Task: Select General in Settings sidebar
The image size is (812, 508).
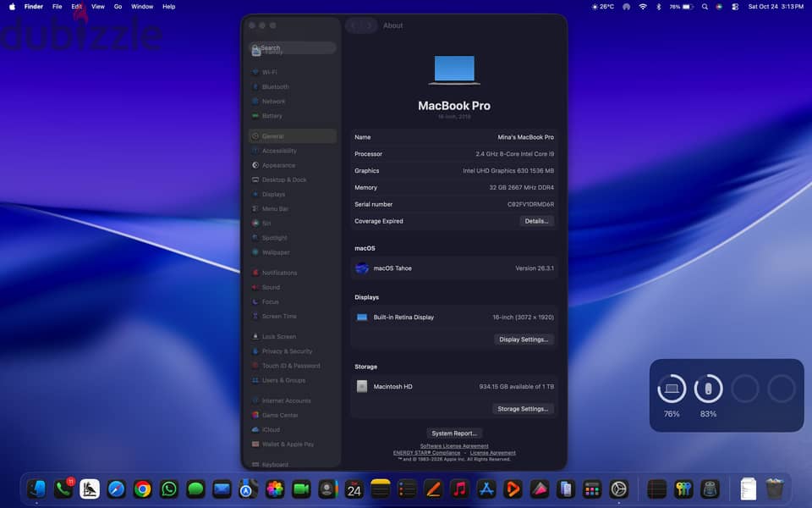Action: (x=293, y=135)
